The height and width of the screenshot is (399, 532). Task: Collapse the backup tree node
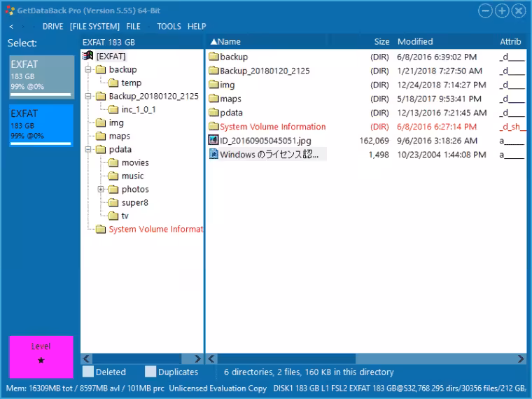pyautogui.click(x=88, y=69)
